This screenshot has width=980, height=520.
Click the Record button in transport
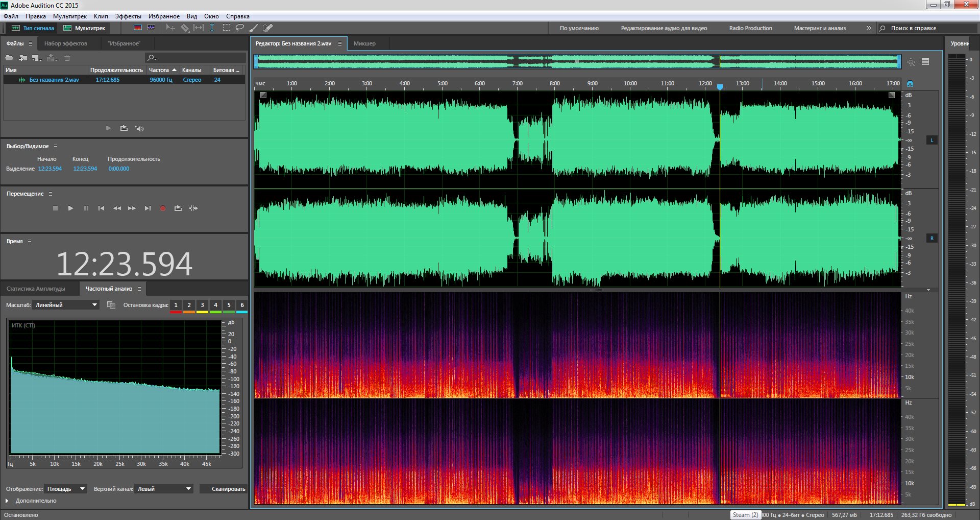point(163,208)
